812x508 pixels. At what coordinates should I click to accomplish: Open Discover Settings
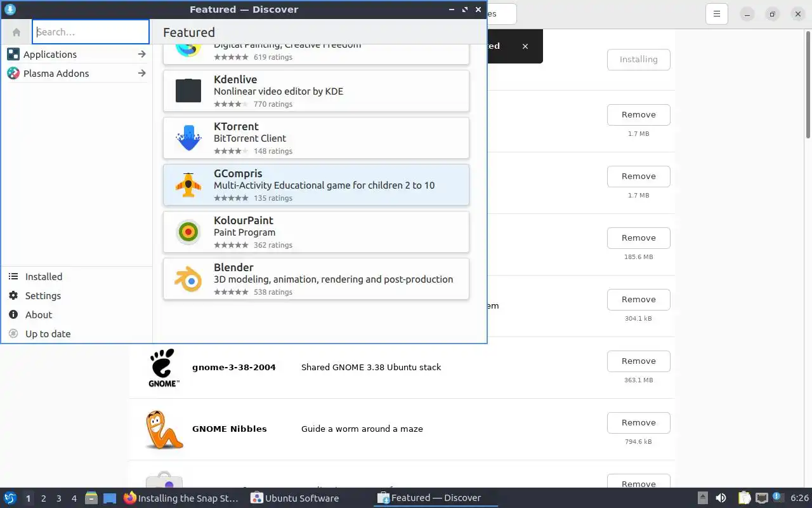pos(76,296)
